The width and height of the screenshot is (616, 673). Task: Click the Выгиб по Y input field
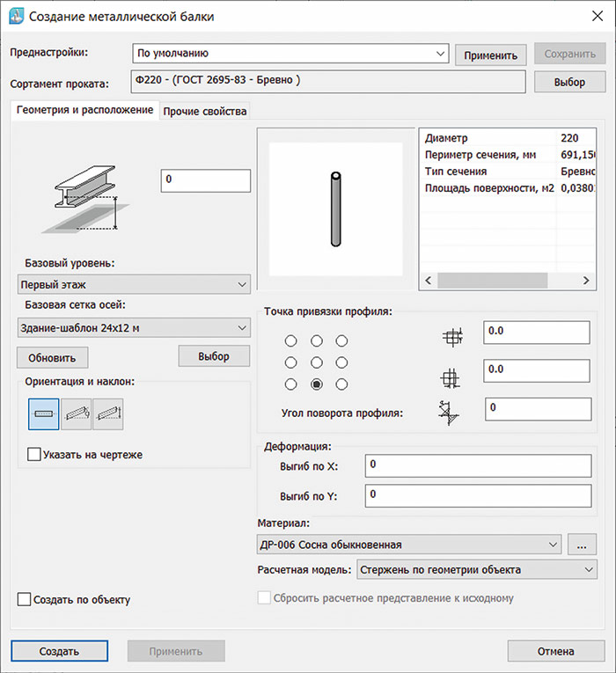tap(478, 496)
